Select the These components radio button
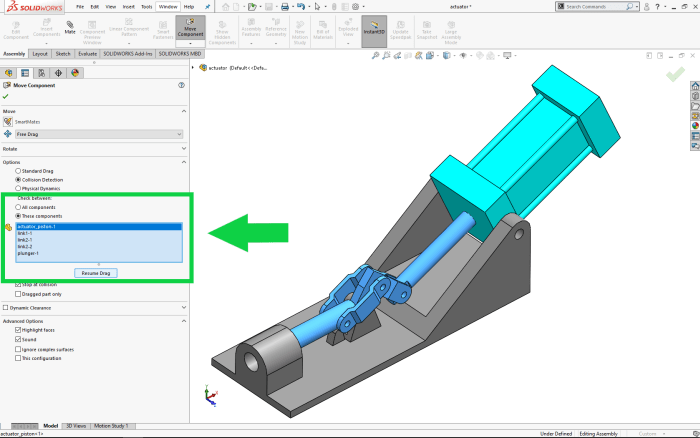 [18, 216]
